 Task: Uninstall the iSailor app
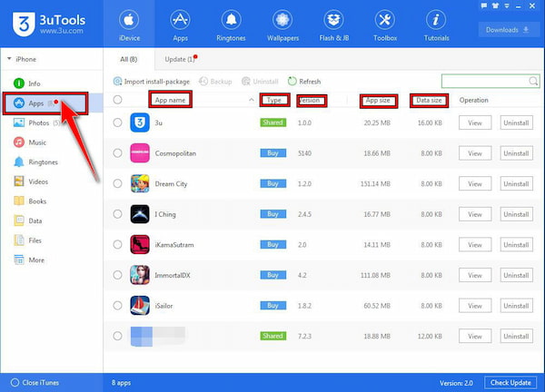coord(516,306)
